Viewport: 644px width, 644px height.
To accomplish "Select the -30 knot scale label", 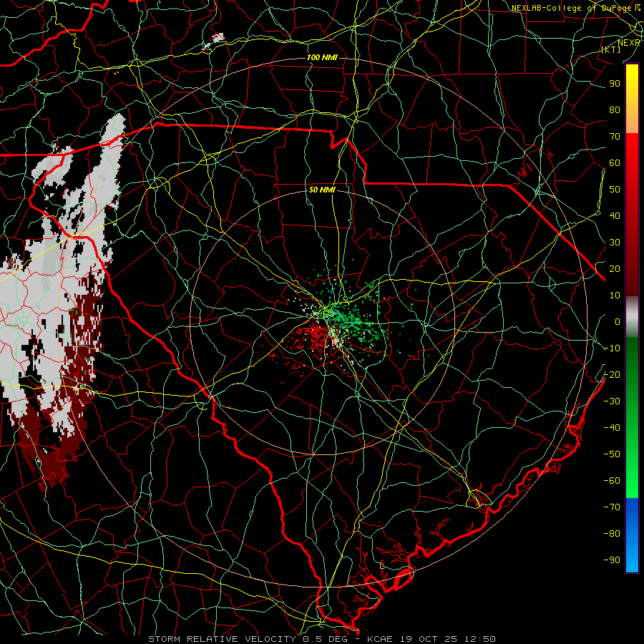I will pyautogui.click(x=612, y=401).
